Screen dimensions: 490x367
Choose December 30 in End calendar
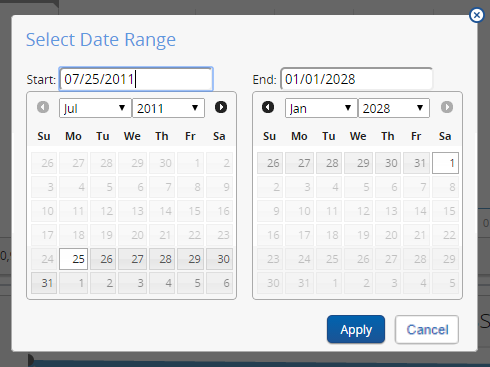pyautogui.click(x=388, y=163)
